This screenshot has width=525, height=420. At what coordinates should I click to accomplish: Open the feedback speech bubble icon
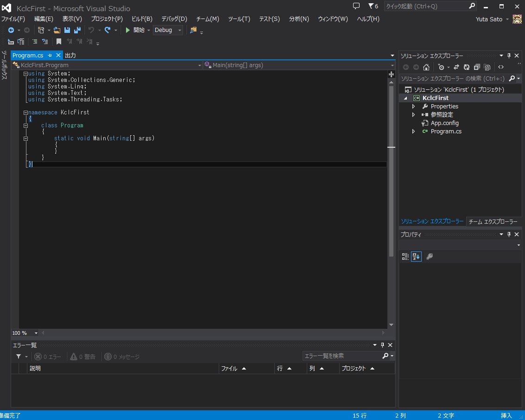(x=356, y=6)
